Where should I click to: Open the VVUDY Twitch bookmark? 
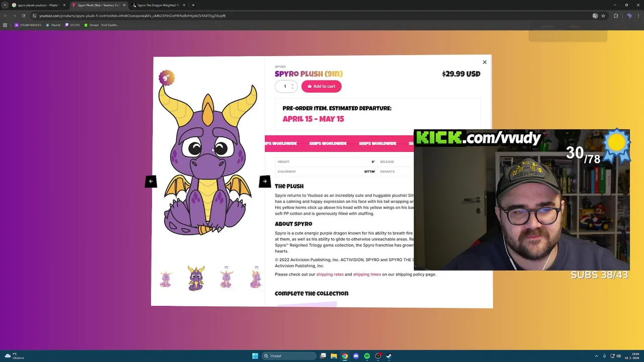(x=72, y=25)
